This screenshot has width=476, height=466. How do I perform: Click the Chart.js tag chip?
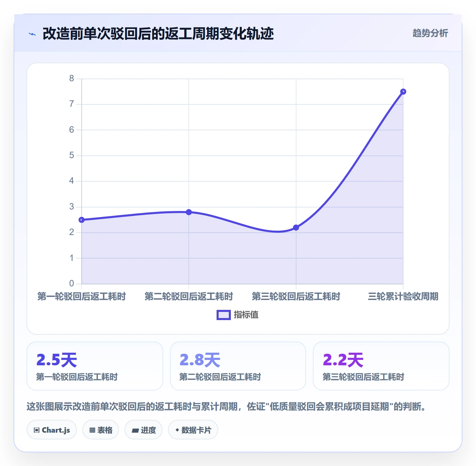coord(52,430)
